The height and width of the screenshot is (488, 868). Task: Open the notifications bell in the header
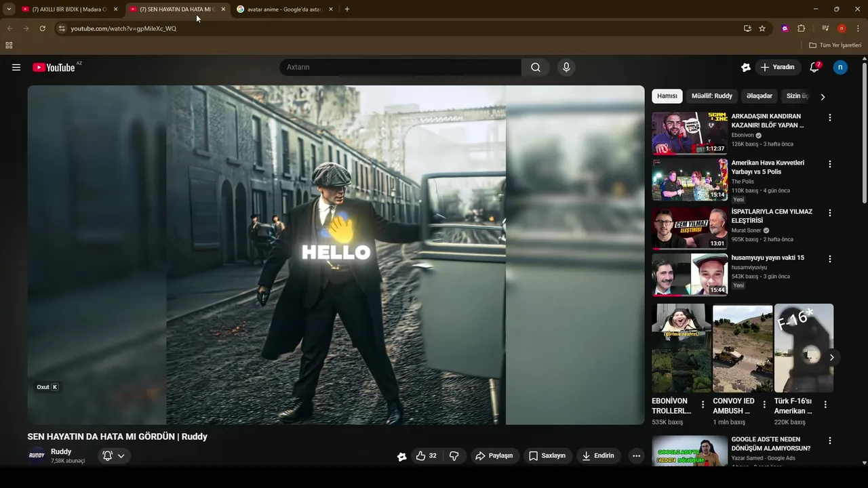(815, 67)
